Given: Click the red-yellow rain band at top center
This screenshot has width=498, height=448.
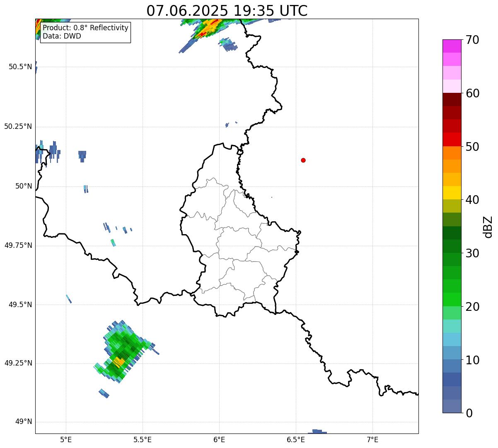Looking at the screenshot, I should tap(209, 28).
